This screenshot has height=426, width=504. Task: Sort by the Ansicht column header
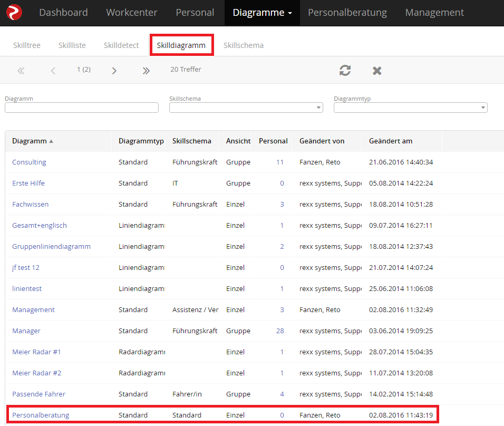tap(238, 141)
